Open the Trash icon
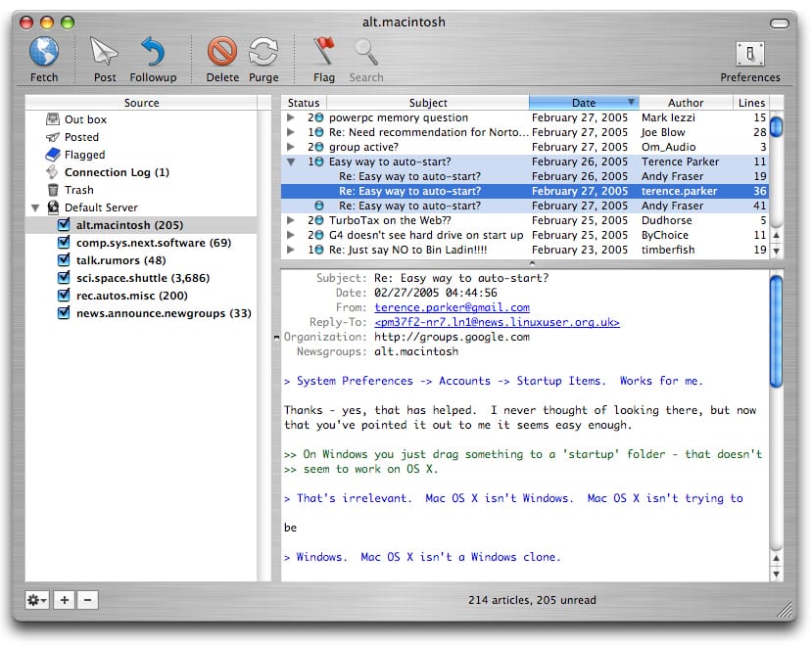Viewport: 812px width, 645px height. click(52, 190)
